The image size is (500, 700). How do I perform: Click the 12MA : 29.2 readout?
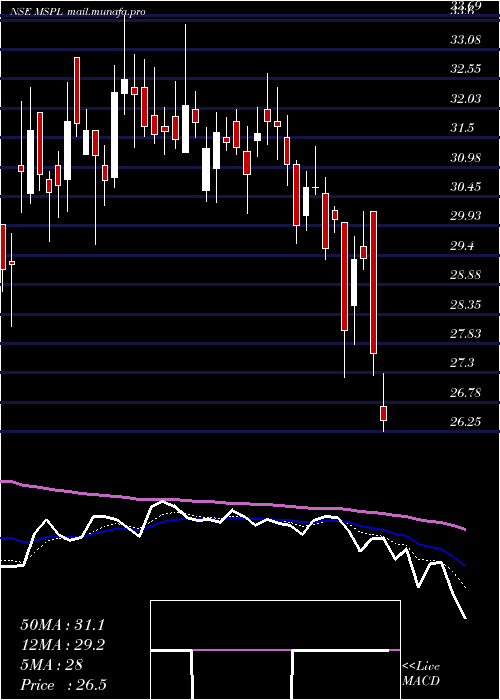62,645
